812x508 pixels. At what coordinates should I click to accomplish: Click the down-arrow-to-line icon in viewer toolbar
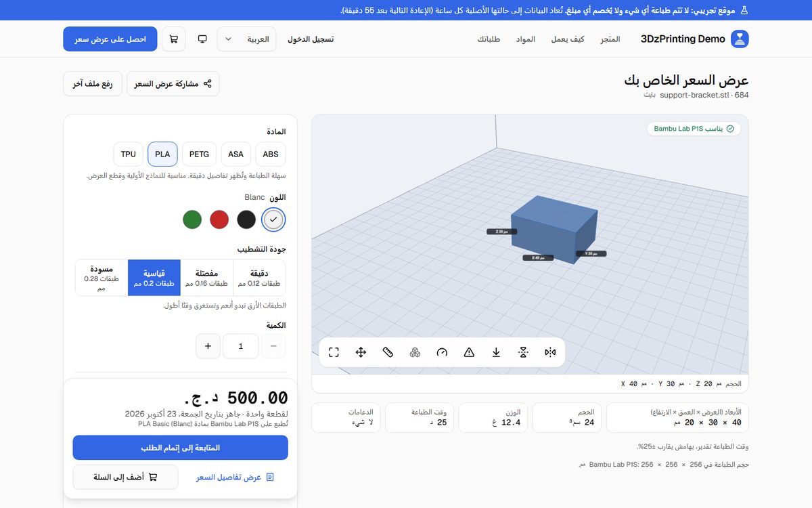pos(496,352)
